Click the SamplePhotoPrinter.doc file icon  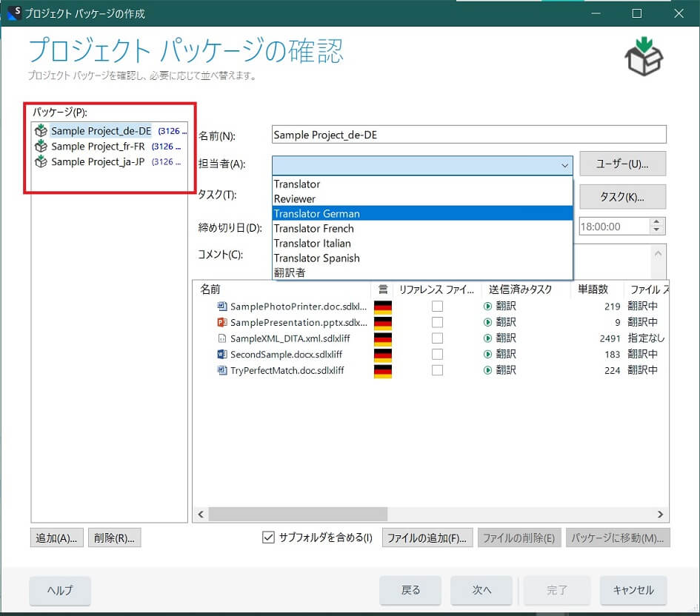tap(221, 307)
